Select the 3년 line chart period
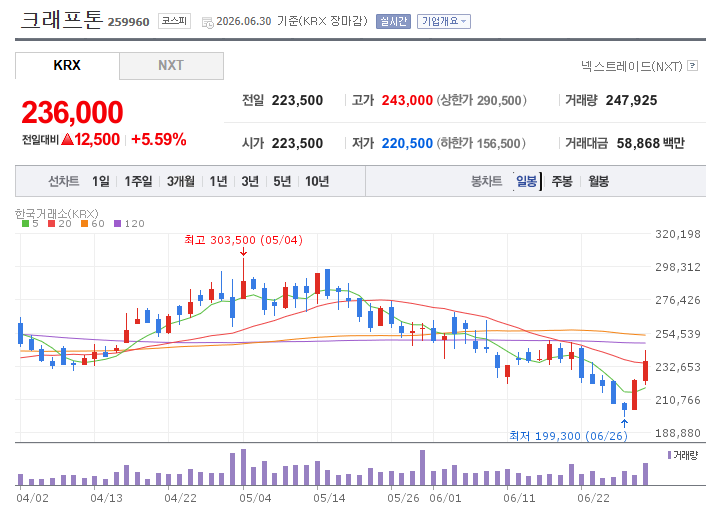The image size is (706, 512). pyautogui.click(x=250, y=181)
